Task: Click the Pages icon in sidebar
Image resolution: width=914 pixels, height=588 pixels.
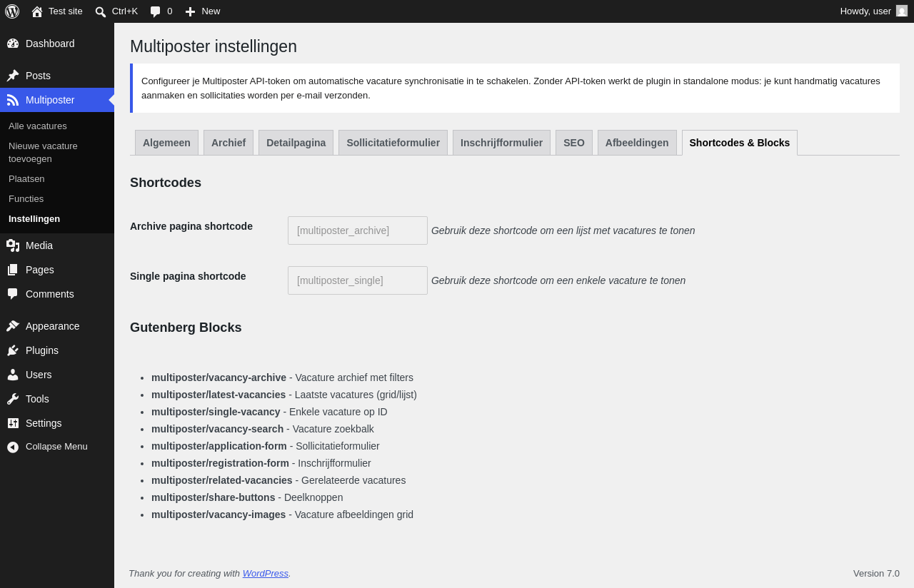Action: click(13, 270)
